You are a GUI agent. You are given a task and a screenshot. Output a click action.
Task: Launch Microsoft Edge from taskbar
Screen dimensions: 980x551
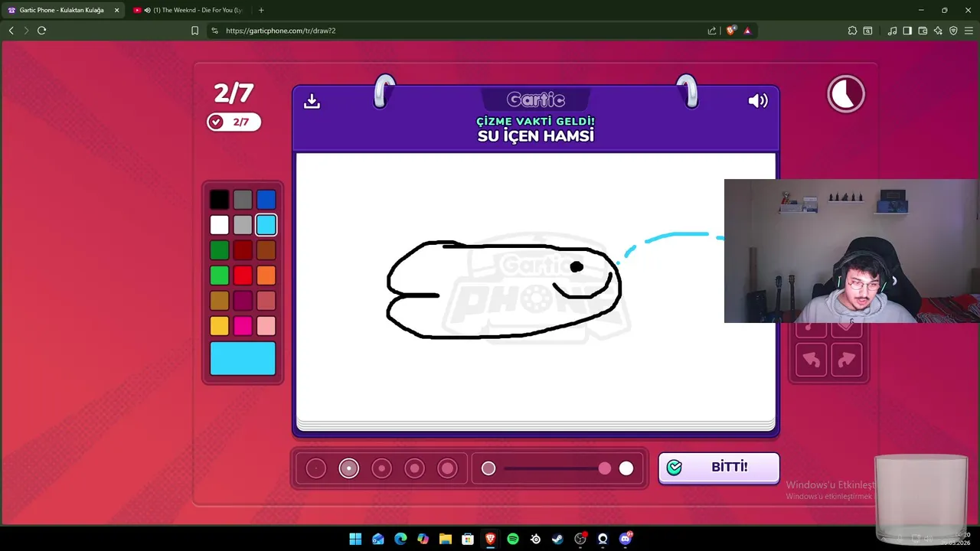(x=400, y=539)
